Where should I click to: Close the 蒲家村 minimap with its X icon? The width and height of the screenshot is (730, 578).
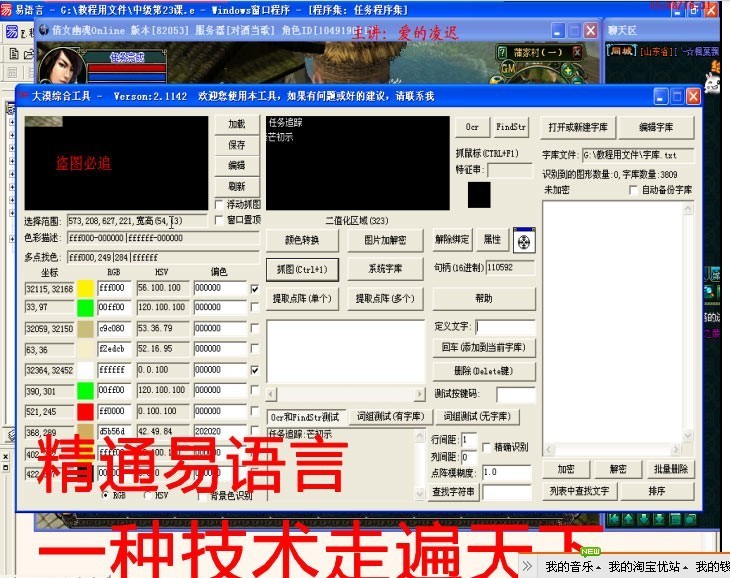tap(576, 52)
